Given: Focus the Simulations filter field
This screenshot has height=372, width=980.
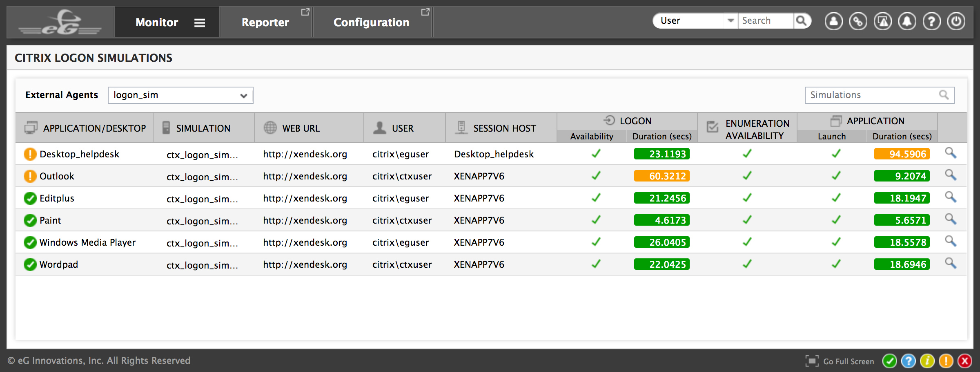Looking at the screenshot, I should 879,95.
